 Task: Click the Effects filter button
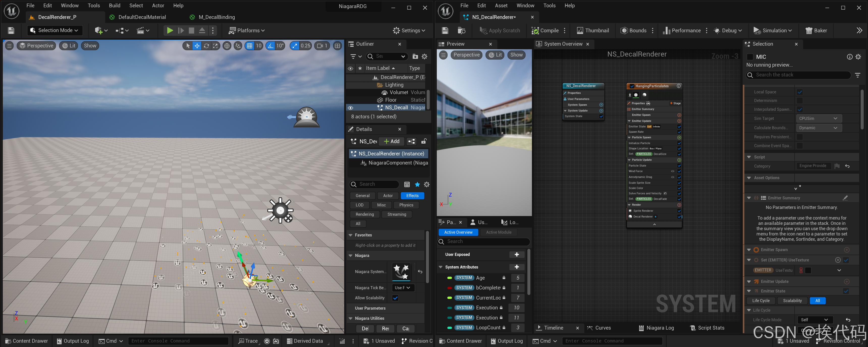pyautogui.click(x=412, y=196)
